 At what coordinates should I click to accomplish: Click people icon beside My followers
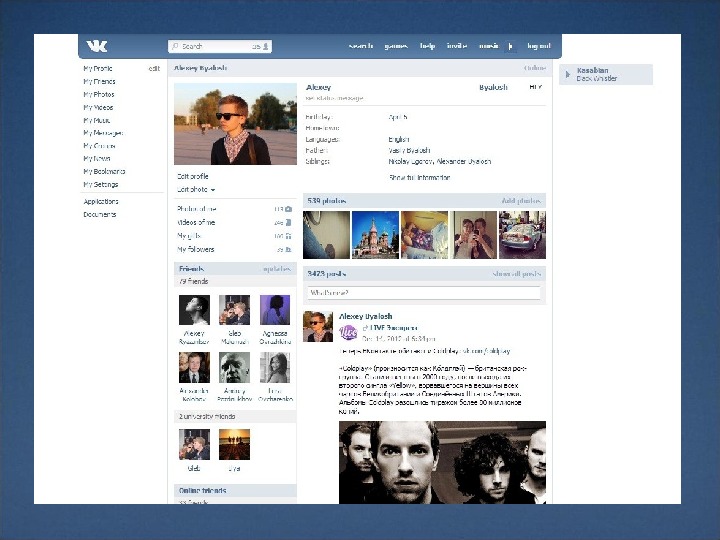(x=289, y=250)
